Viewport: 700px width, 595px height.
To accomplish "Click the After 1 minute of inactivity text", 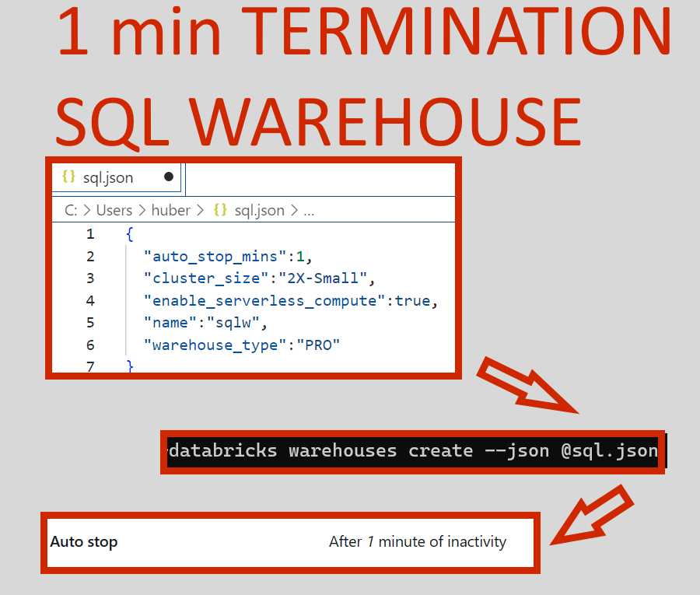I will [x=418, y=542].
